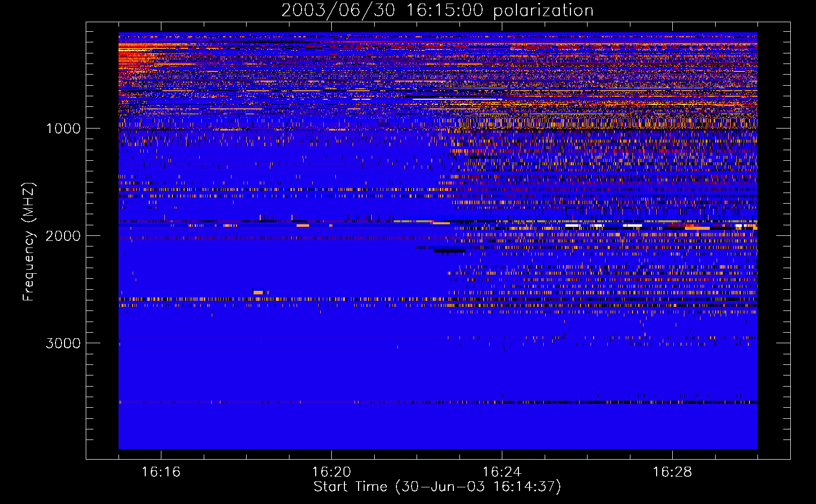Select the 1000 frequency tick label

63,129
